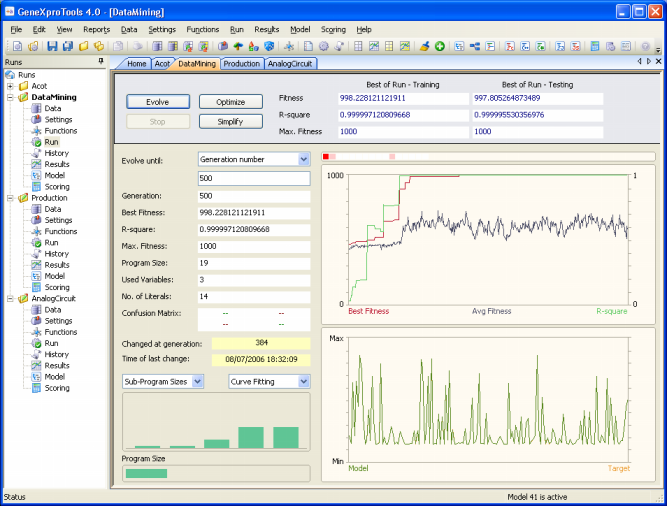The image size is (667, 506).
Task: Click the generation number input showing 500
Action: click(254, 178)
